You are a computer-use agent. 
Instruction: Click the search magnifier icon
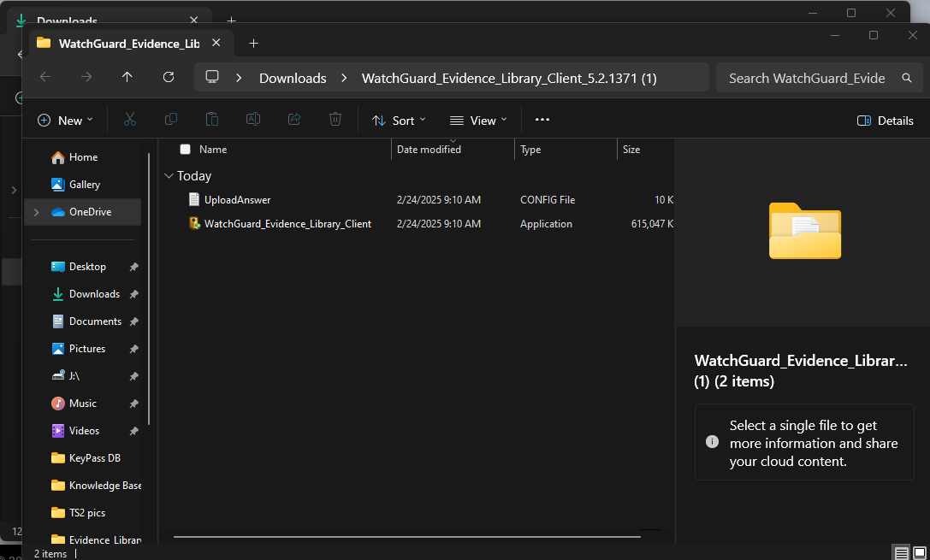906,78
